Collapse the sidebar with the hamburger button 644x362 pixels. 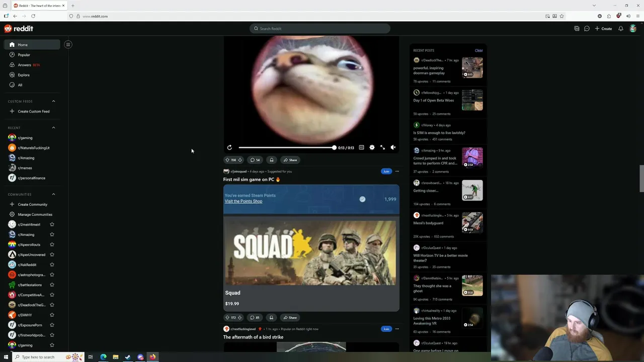tap(68, 44)
